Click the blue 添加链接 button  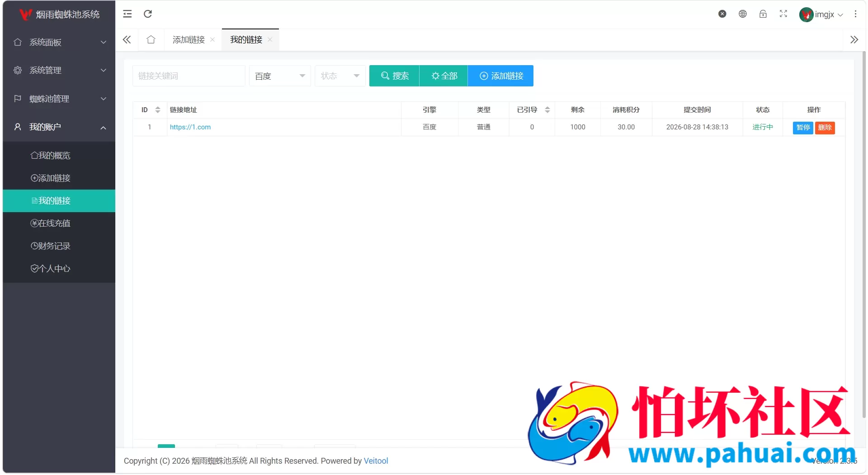(501, 76)
